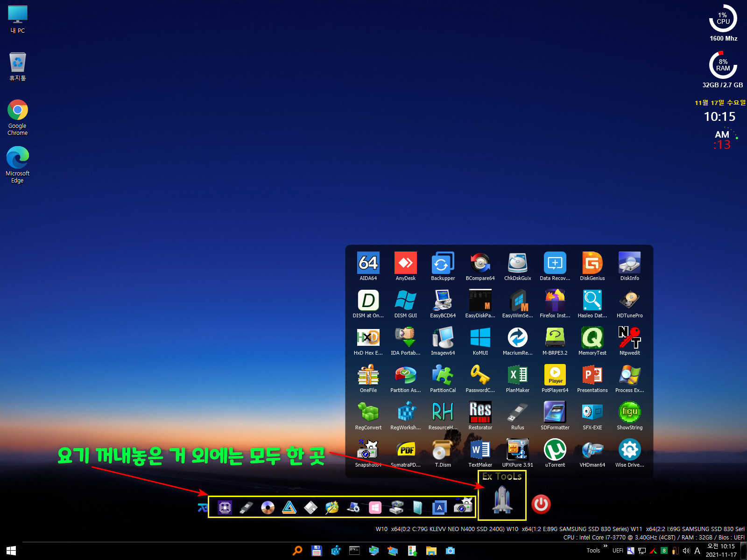This screenshot has height=560, width=747.
Task: Open the command prompt taskbar icon
Action: (x=355, y=551)
